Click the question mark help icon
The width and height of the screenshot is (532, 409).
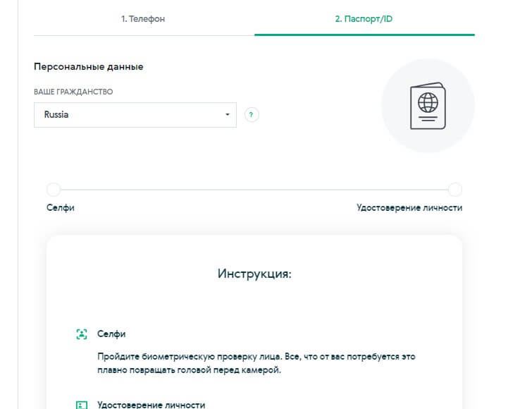click(252, 115)
